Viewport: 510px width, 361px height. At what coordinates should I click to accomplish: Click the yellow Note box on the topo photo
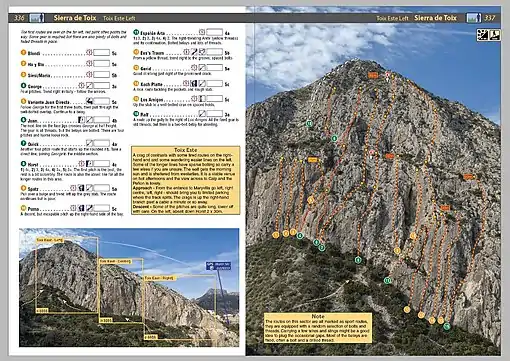click(x=318, y=328)
